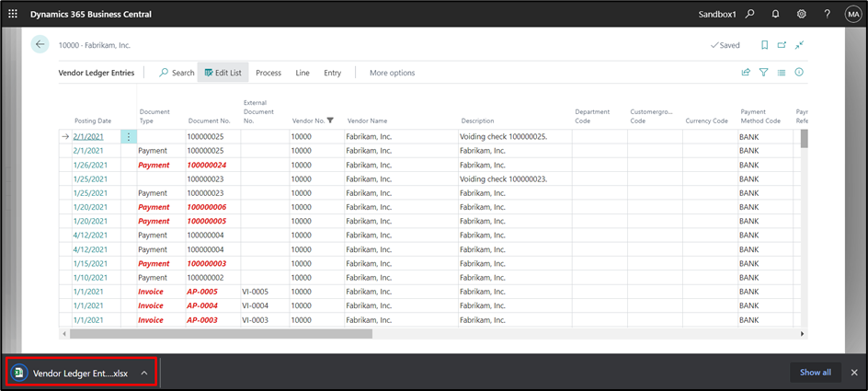The image size is (868, 391).
Task: Select document number 100000002
Action: pyautogui.click(x=205, y=278)
